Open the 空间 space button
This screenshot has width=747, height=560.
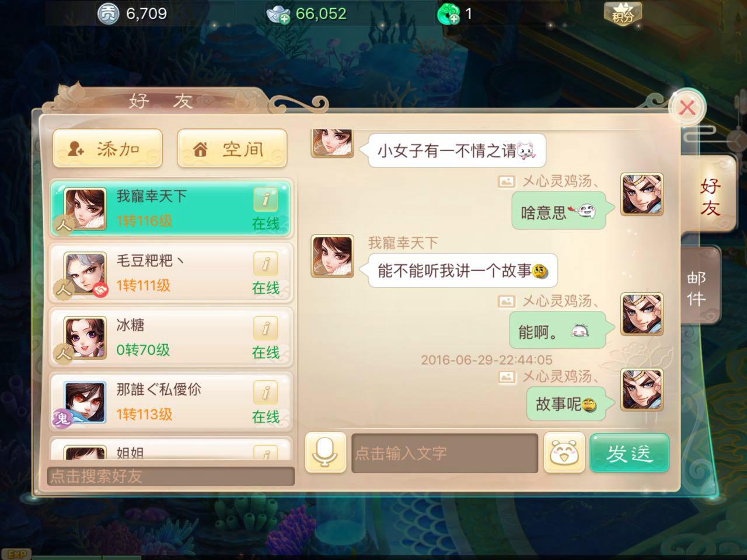(x=232, y=149)
